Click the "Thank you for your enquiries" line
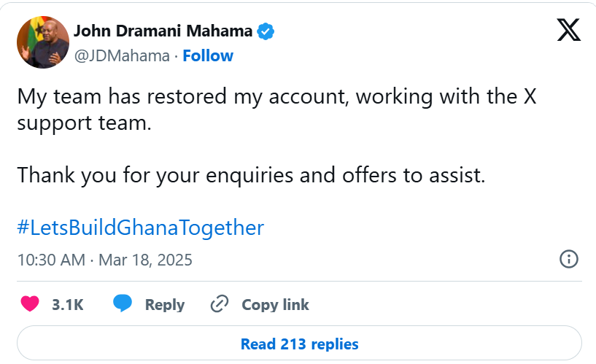Image resolution: width=596 pixels, height=364 pixels. click(251, 175)
